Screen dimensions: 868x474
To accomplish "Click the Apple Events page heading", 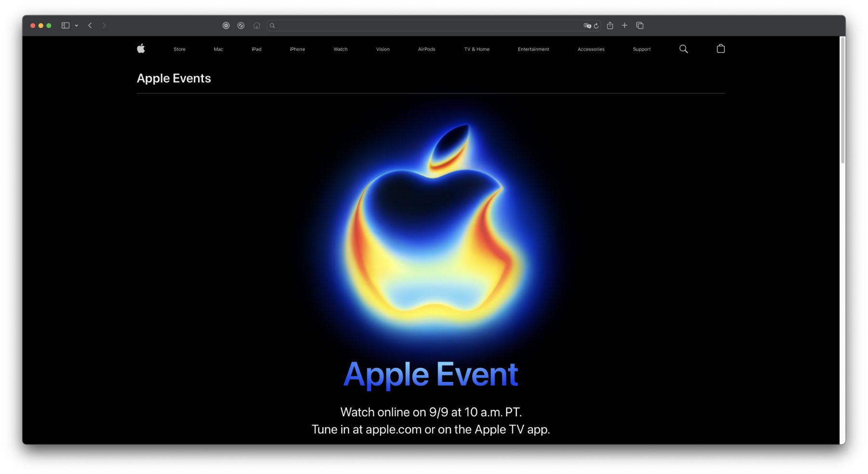I will [174, 79].
